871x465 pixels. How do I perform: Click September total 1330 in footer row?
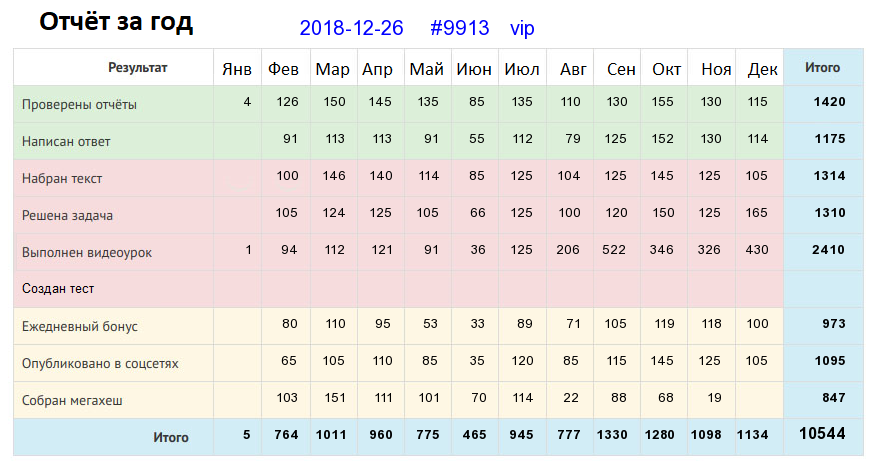pos(612,435)
